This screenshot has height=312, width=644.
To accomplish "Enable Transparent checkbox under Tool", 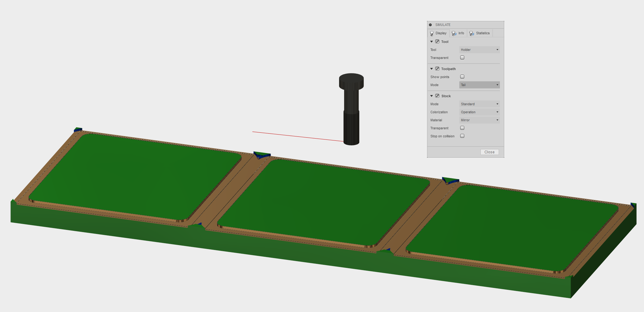I will [462, 58].
